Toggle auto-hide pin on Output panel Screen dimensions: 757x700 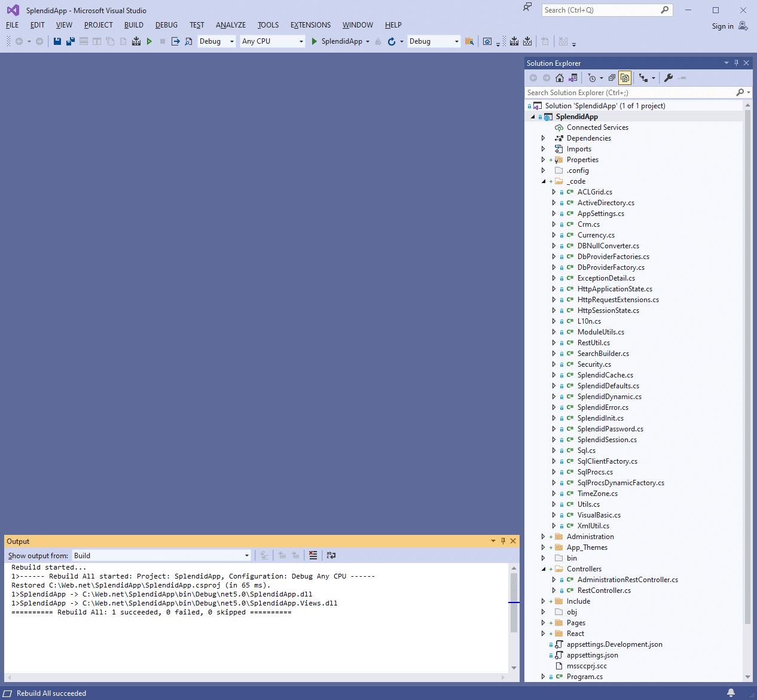point(503,541)
